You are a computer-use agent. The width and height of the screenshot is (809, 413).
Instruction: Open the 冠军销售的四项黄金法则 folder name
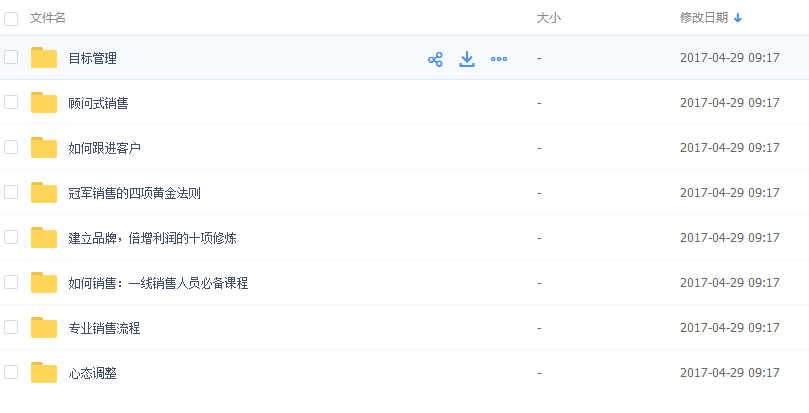(x=134, y=193)
